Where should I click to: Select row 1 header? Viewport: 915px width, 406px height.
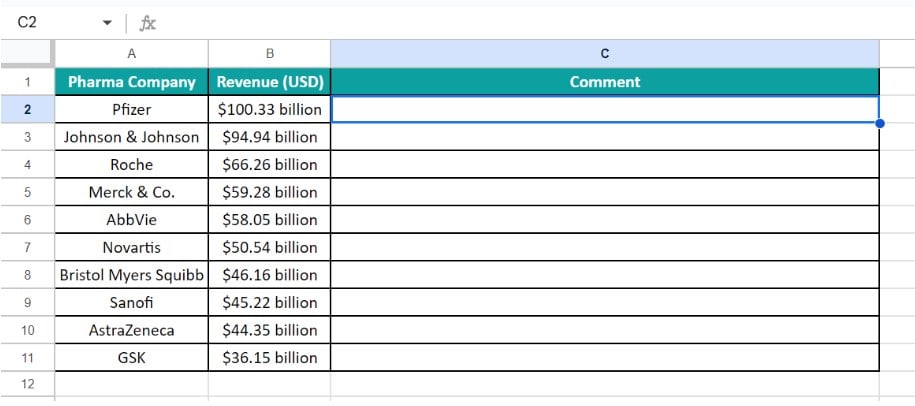27,82
